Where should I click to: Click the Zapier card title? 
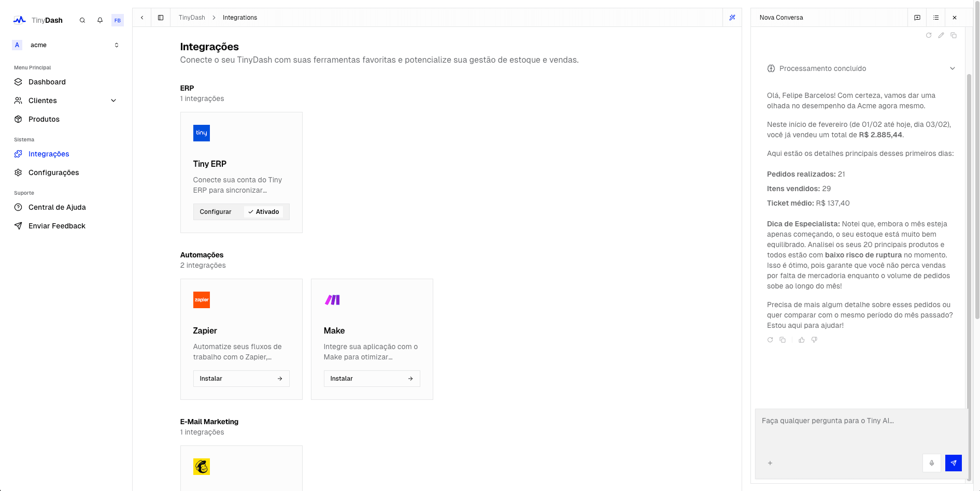pos(205,330)
